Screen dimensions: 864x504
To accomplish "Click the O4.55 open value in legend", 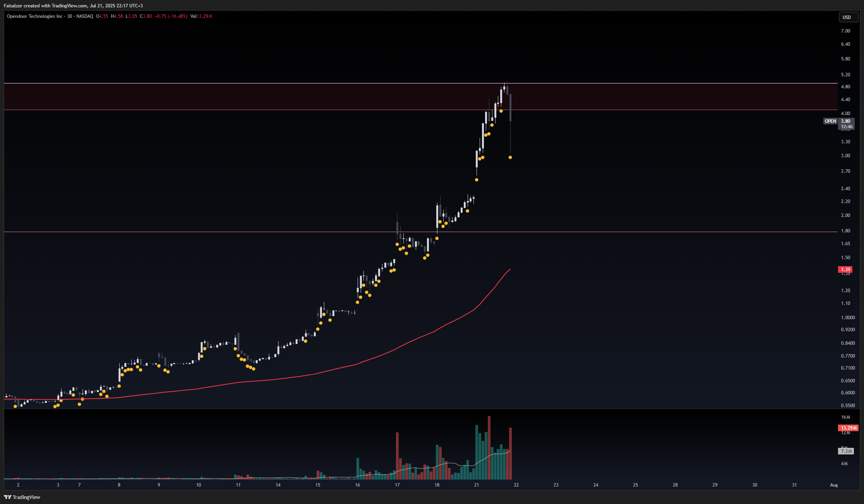I will tap(102, 16).
